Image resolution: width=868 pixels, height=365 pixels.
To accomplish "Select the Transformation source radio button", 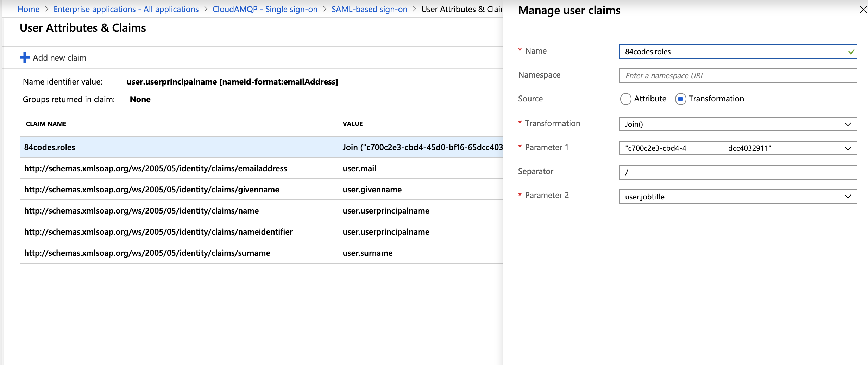I will click(x=680, y=99).
